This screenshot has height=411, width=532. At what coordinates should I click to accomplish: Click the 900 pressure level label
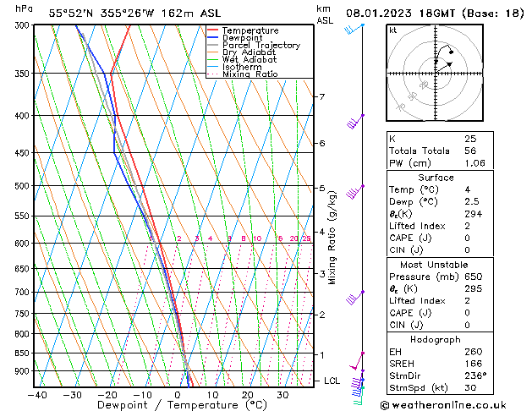[x=24, y=371]
